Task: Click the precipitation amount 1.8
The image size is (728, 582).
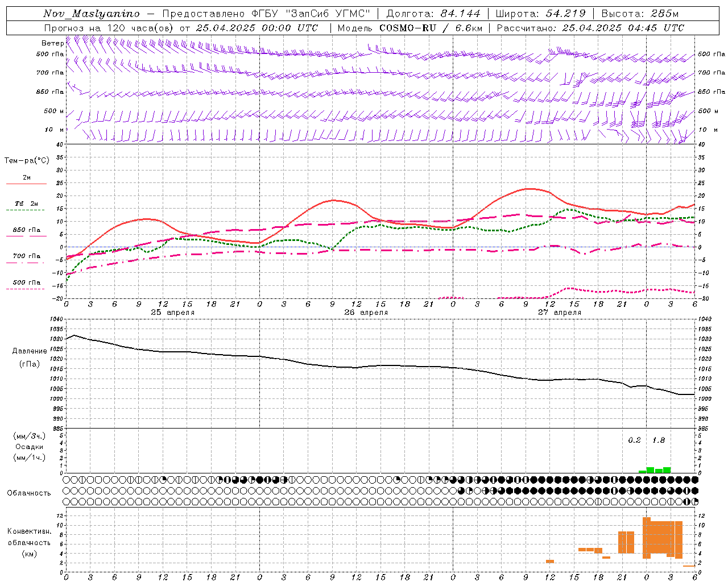Action: pos(659,440)
